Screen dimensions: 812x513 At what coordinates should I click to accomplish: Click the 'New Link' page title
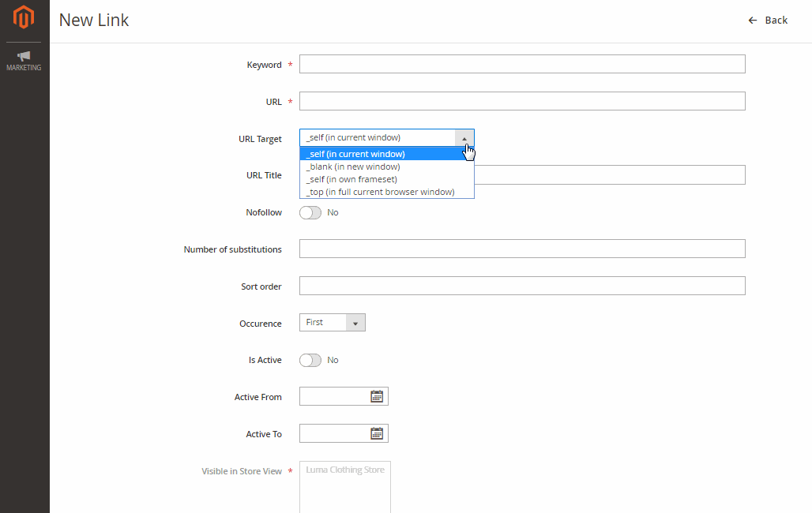click(94, 21)
